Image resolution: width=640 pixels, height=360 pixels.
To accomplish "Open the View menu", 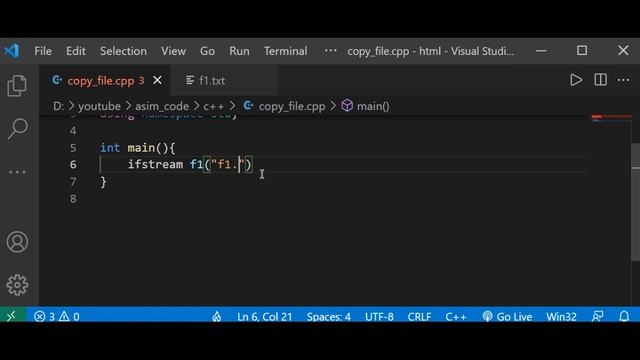I will pyautogui.click(x=173, y=51).
